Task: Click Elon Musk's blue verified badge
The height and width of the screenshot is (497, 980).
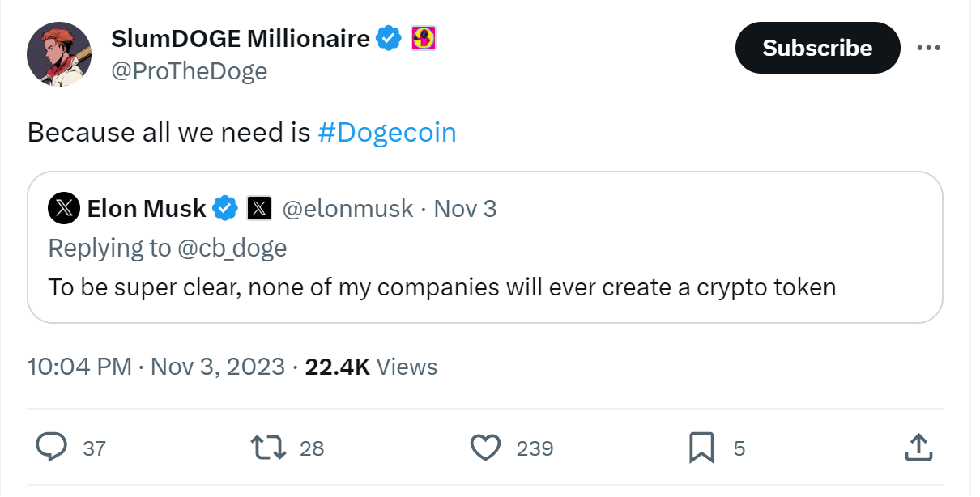Action: click(x=225, y=209)
